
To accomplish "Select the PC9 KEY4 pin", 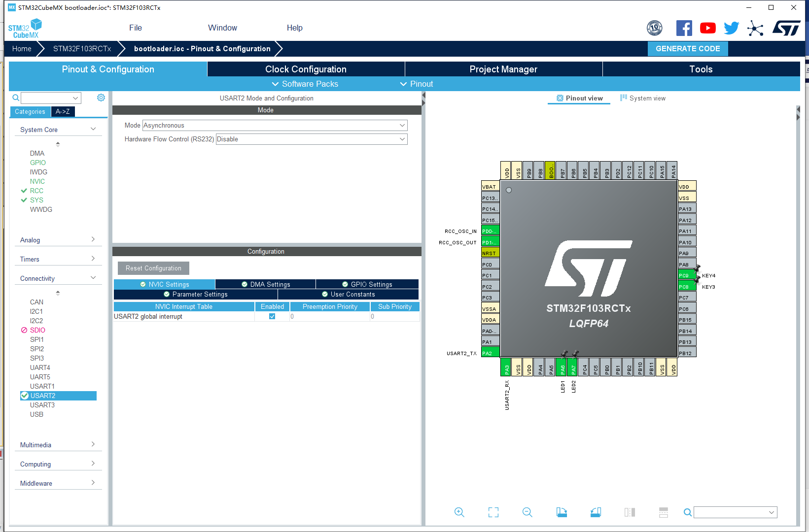I will (x=687, y=275).
